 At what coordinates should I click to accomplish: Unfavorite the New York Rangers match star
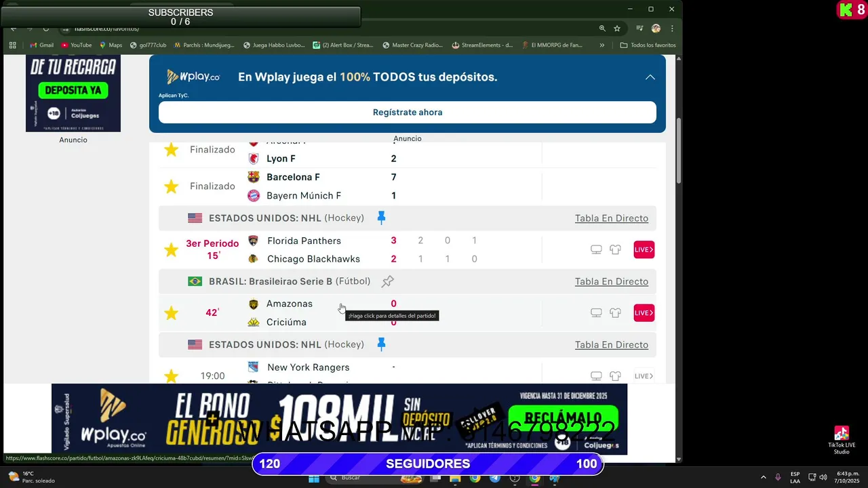point(171,376)
